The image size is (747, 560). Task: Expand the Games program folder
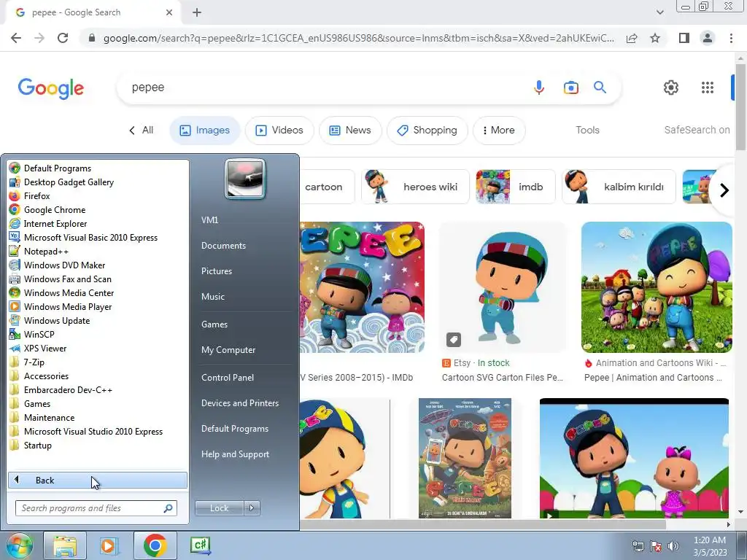pos(30,403)
